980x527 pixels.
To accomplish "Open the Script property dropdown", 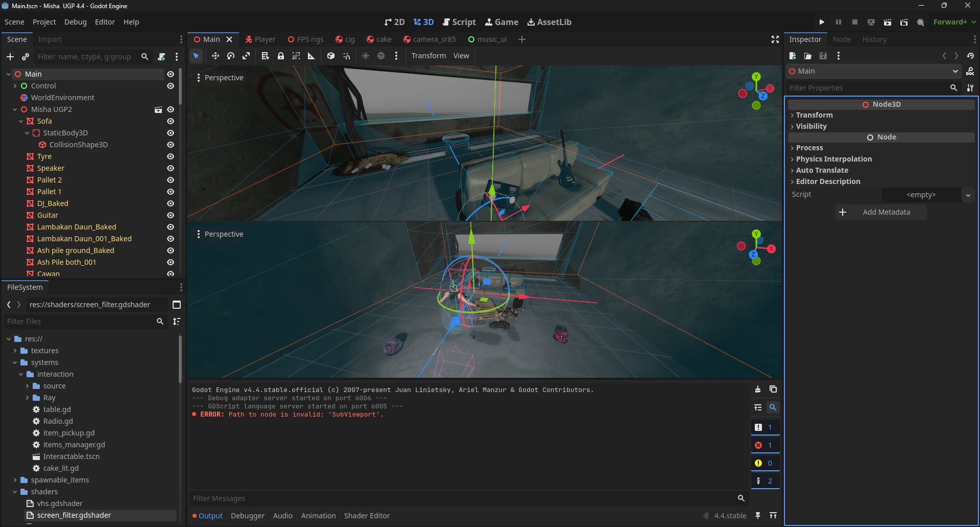I will tap(968, 195).
